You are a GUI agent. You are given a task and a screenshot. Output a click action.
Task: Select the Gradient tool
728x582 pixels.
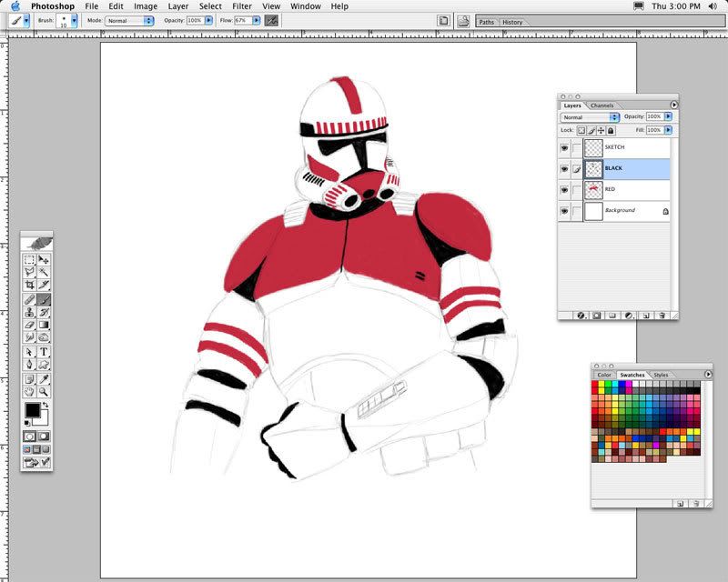(x=44, y=325)
